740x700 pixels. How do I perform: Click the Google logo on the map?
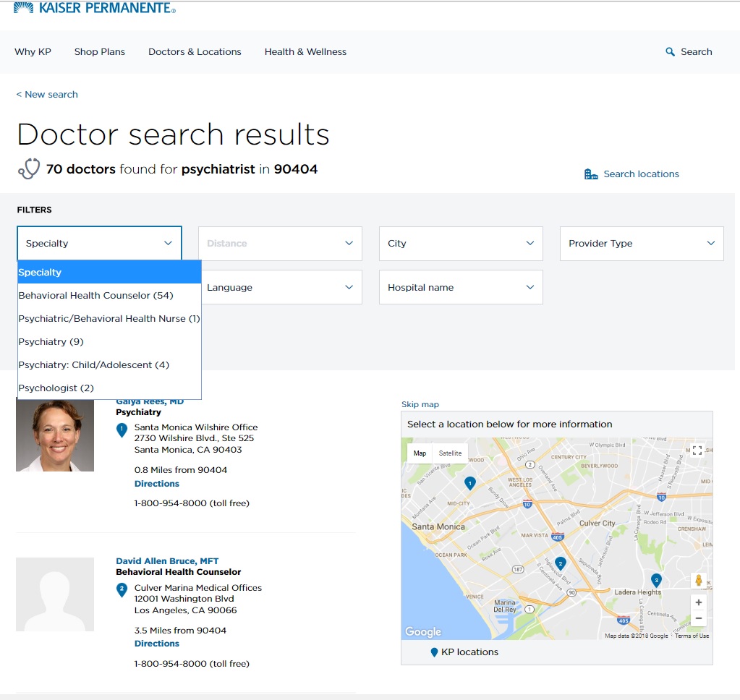click(x=423, y=631)
